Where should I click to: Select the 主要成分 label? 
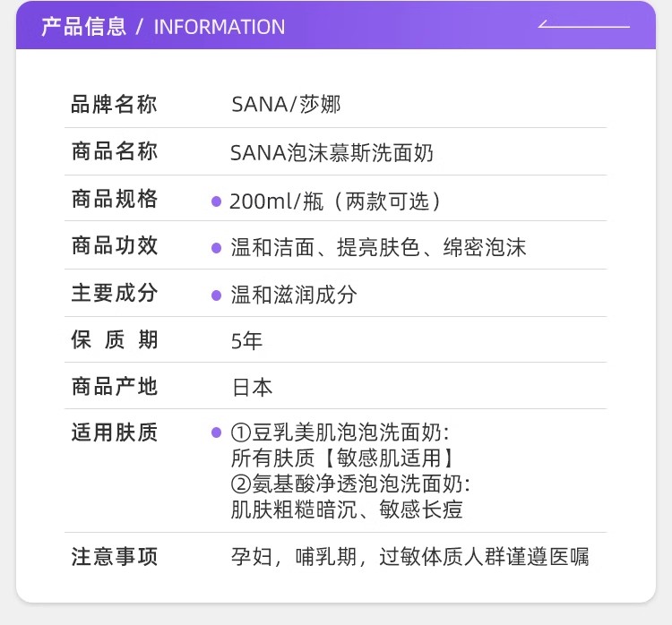coord(114,293)
